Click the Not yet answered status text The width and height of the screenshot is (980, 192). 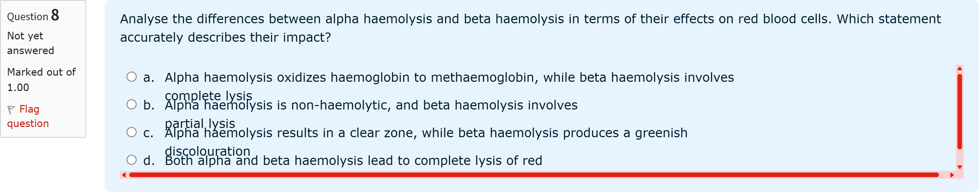[x=30, y=43]
